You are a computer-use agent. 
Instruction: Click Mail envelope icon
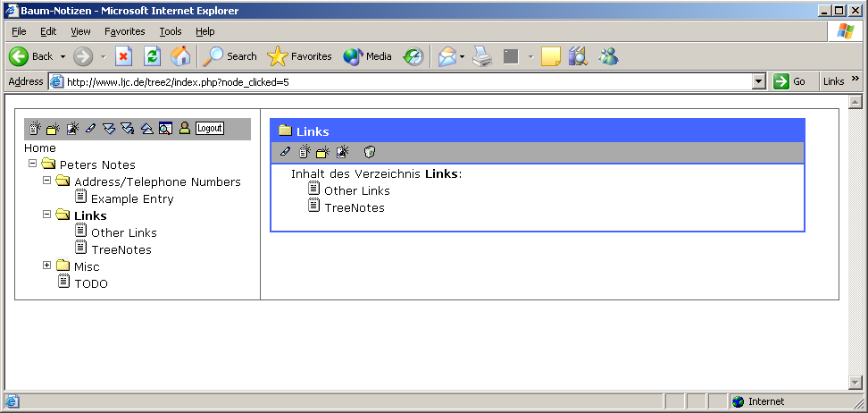(447, 56)
